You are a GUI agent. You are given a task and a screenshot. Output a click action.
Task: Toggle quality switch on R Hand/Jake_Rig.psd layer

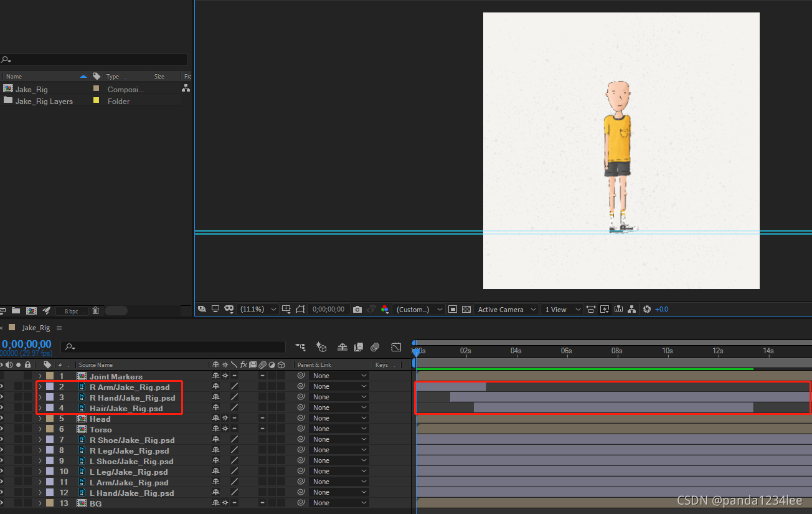235,397
